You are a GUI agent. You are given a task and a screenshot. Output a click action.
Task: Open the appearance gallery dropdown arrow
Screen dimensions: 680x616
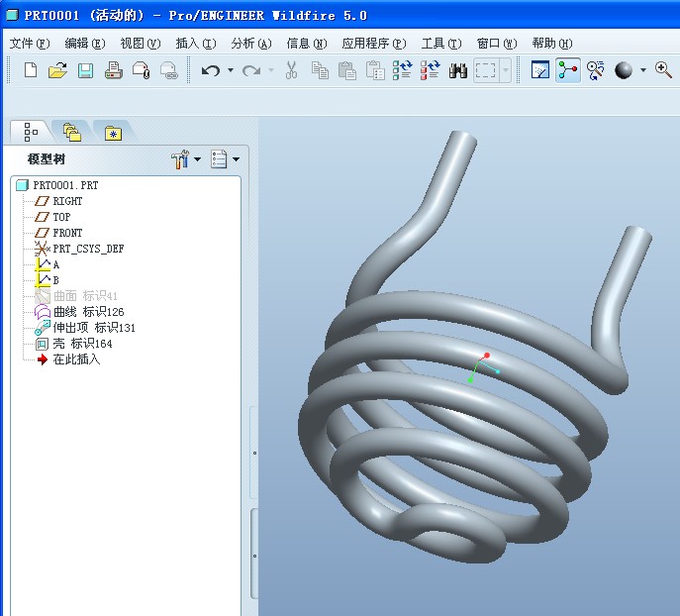click(643, 70)
